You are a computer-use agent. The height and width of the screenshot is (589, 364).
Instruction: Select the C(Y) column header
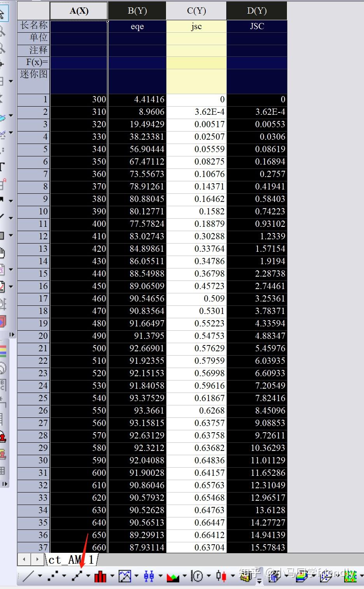pos(196,11)
